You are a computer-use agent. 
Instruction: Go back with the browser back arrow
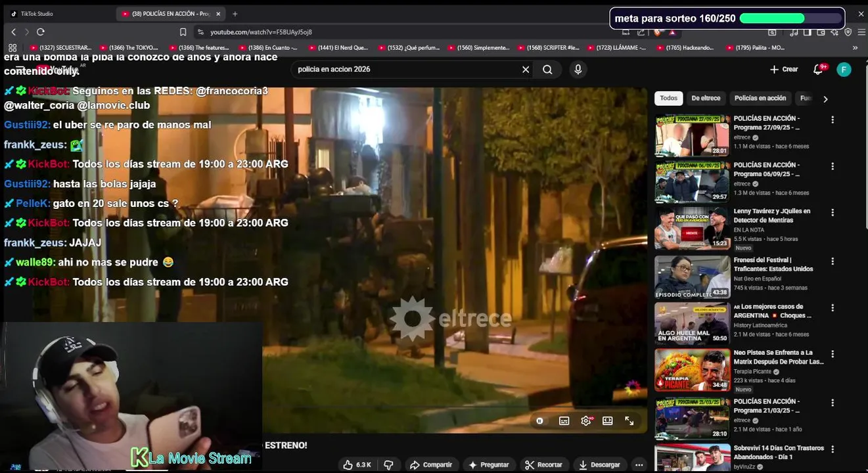(x=13, y=32)
